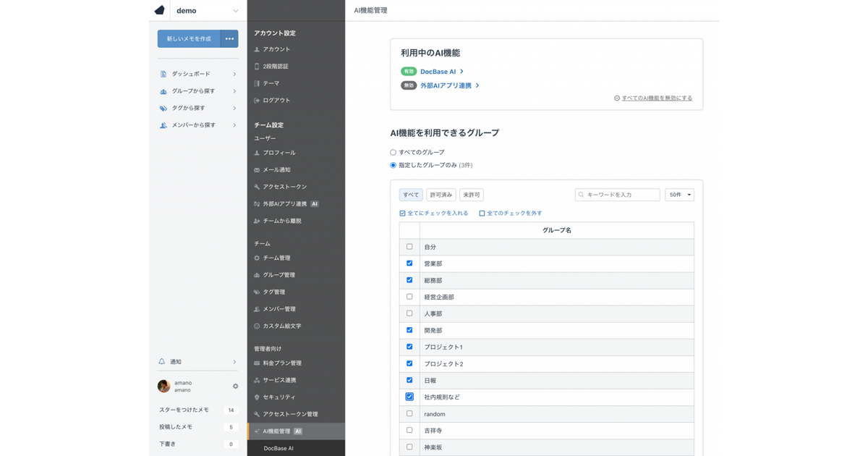Open グループ管理 in settings menu
This screenshot has height=456, width=868.
(278, 275)
